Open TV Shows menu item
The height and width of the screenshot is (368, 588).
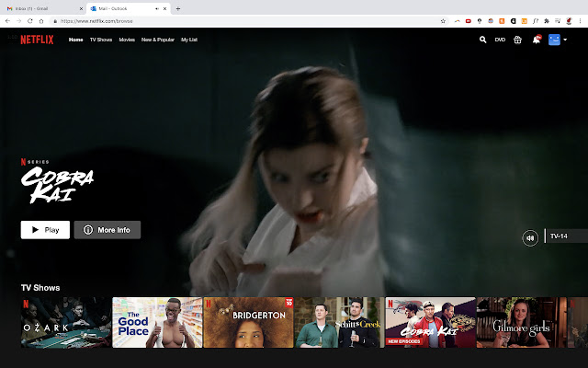click(101, 40)
